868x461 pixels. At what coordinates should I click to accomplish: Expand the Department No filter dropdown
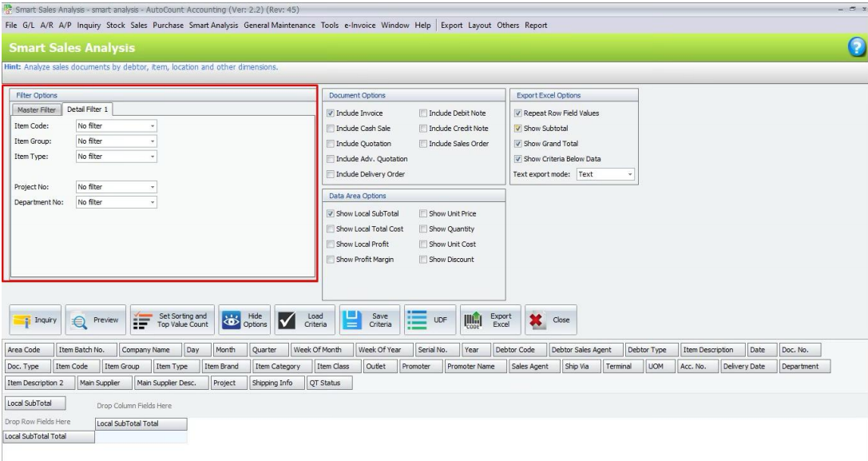pos(153,203)
